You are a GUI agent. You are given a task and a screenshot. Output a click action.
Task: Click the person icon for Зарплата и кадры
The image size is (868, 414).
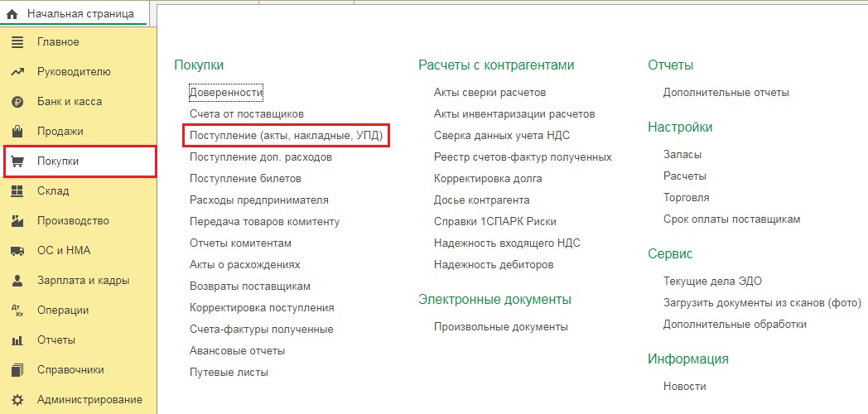point(17,281)
